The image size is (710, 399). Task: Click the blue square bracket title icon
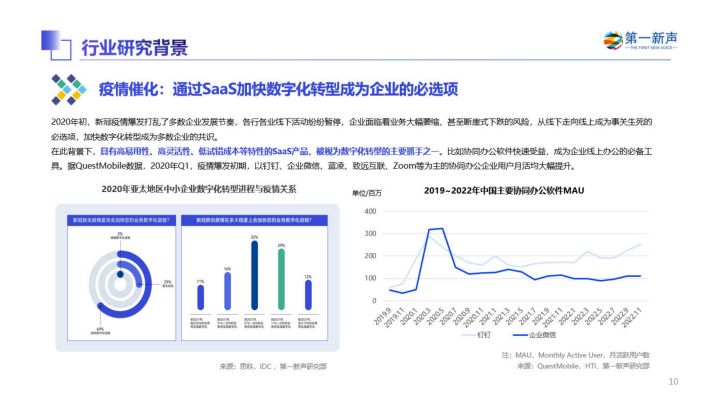pos(56,45)
